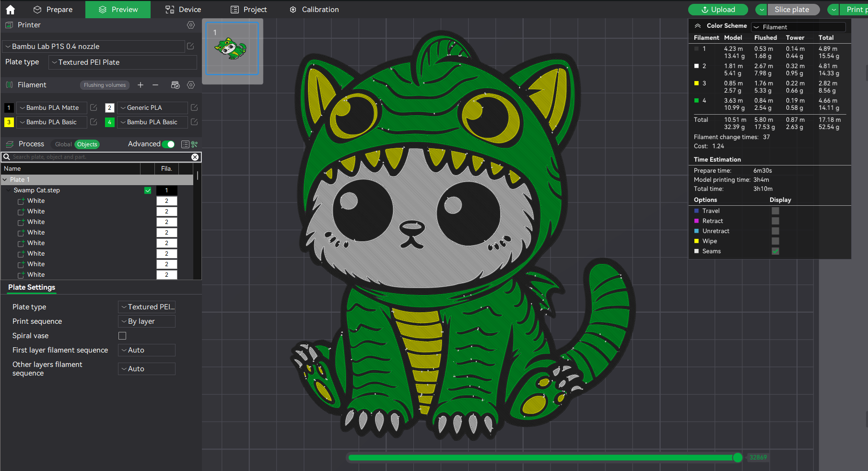Show Unretract points in display options
This screenshot has height=471, width=868.
pyautogui.click(x=775, y=231)
